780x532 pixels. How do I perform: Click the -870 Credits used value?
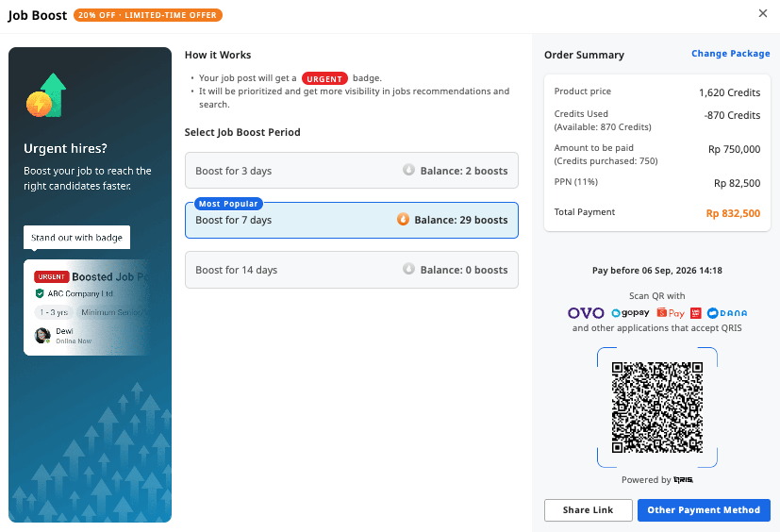pos(732,115)
